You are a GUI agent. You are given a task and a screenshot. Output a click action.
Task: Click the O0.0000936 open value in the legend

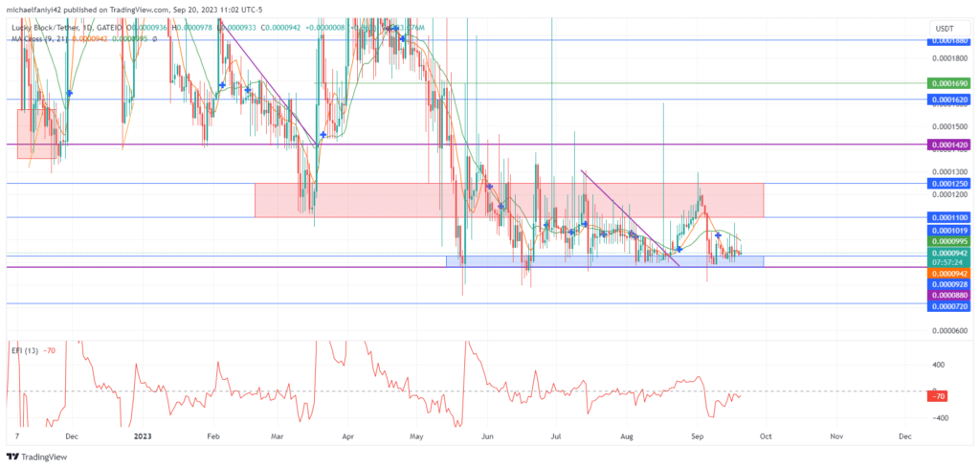coord(147,28)
